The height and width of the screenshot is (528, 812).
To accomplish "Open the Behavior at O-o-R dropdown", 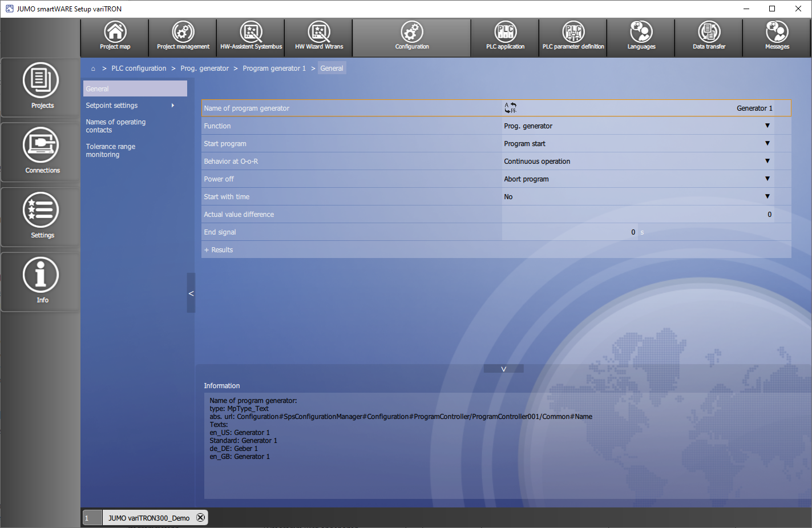I will pyautogui.click(x=767, y=161).
